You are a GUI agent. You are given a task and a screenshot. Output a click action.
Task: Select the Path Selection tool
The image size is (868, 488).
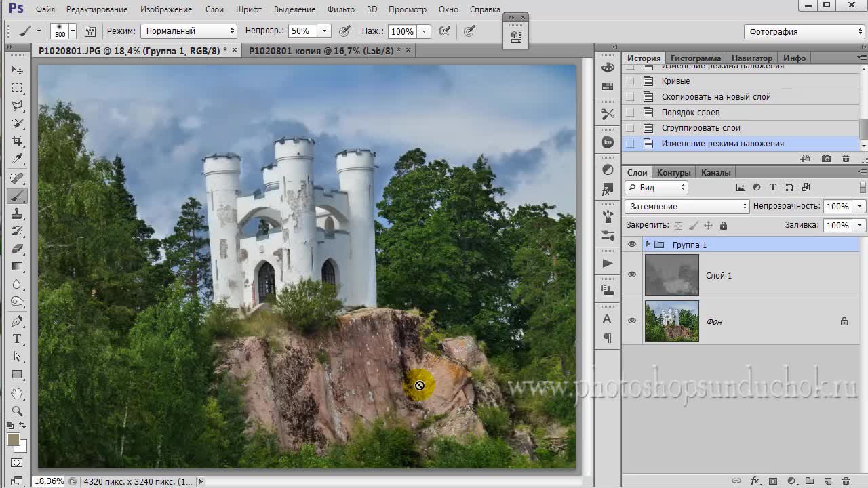tap(17, 357)
